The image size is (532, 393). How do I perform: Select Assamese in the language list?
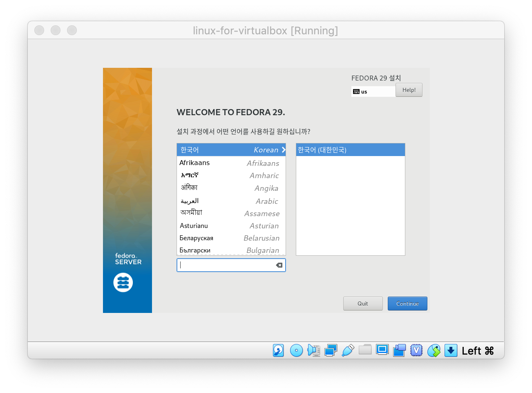tap(231, 213)
